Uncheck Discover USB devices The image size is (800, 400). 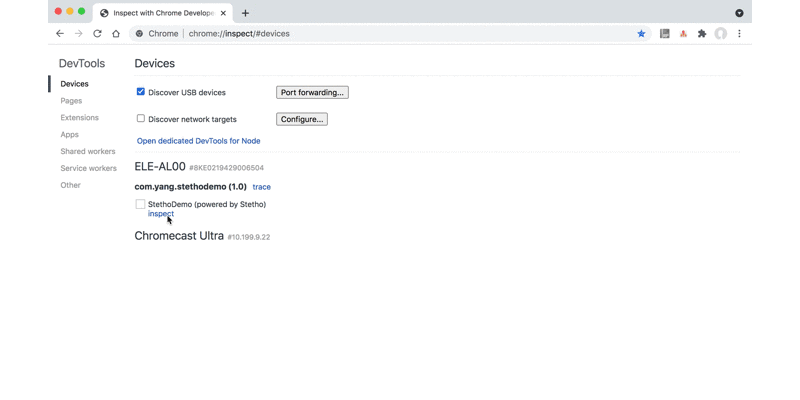tap(141, 92)
